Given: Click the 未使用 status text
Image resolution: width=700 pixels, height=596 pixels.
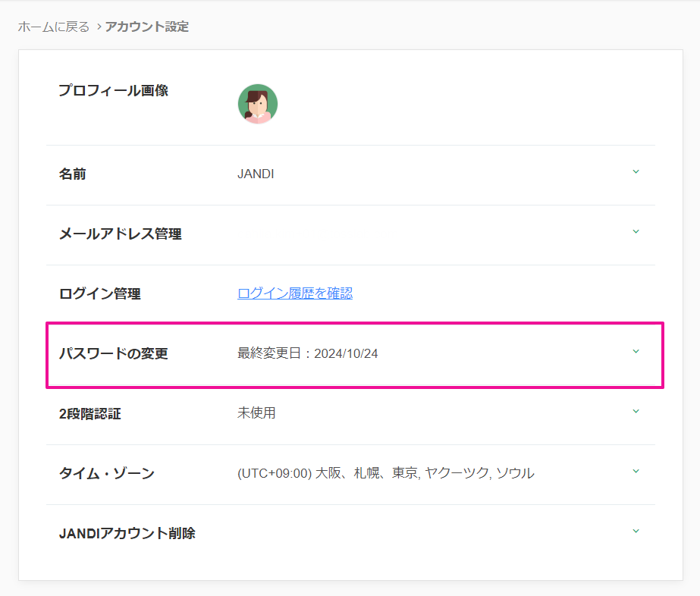Looking at the screenshot, I should click(x=256, y=413).
